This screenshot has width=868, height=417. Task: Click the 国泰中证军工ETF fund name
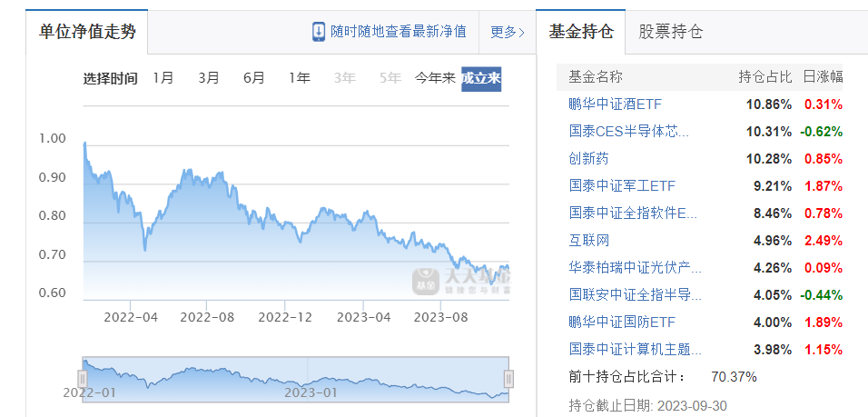click(622, 185)
